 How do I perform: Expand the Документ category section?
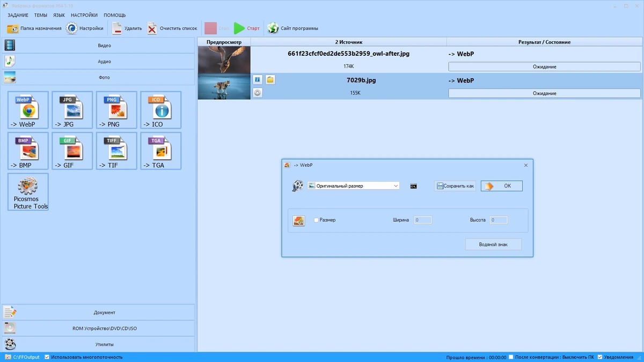coord(98,312)
